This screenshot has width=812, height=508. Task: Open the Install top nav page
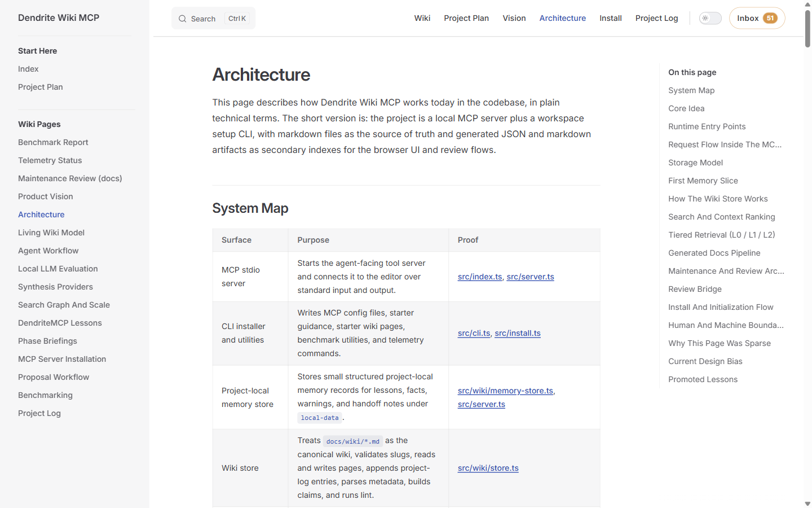[x=611, y=18]
